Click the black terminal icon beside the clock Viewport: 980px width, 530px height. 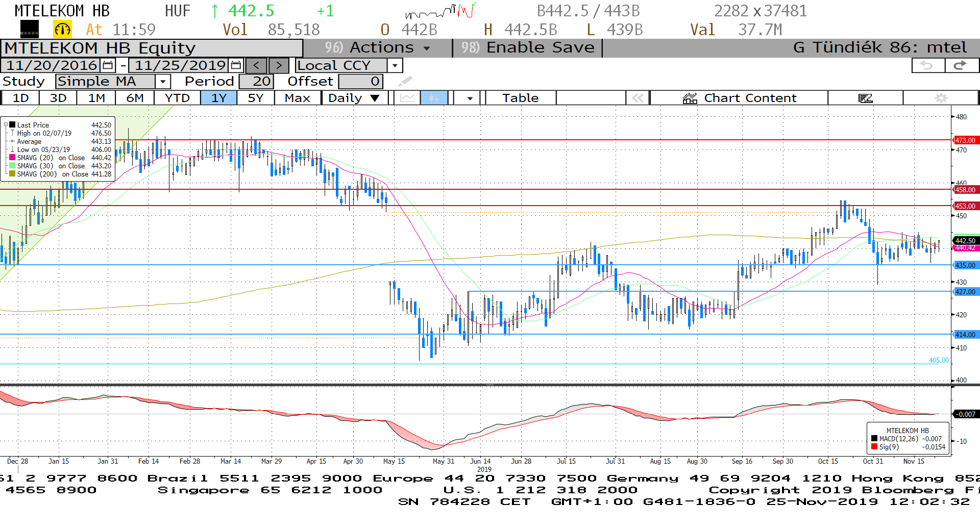click(30, 30)
